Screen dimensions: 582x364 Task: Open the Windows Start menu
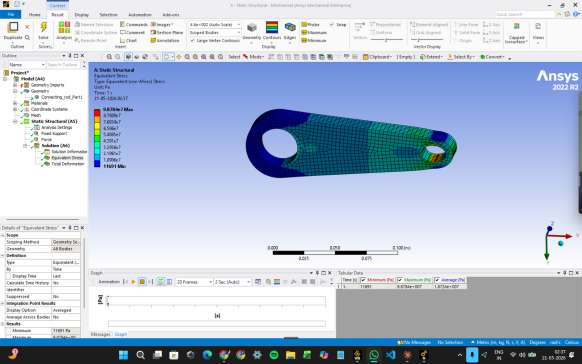coord(123,355)
